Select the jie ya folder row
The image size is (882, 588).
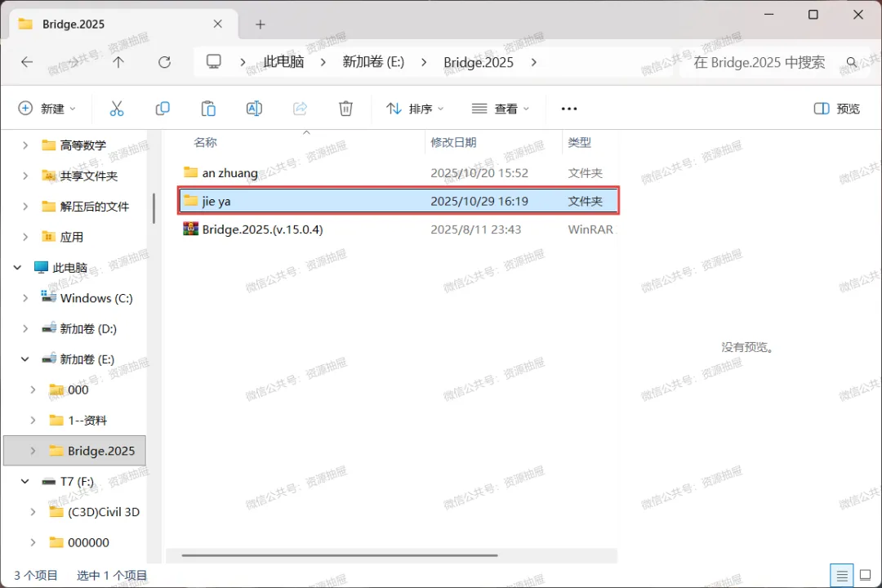click(399, 201)
